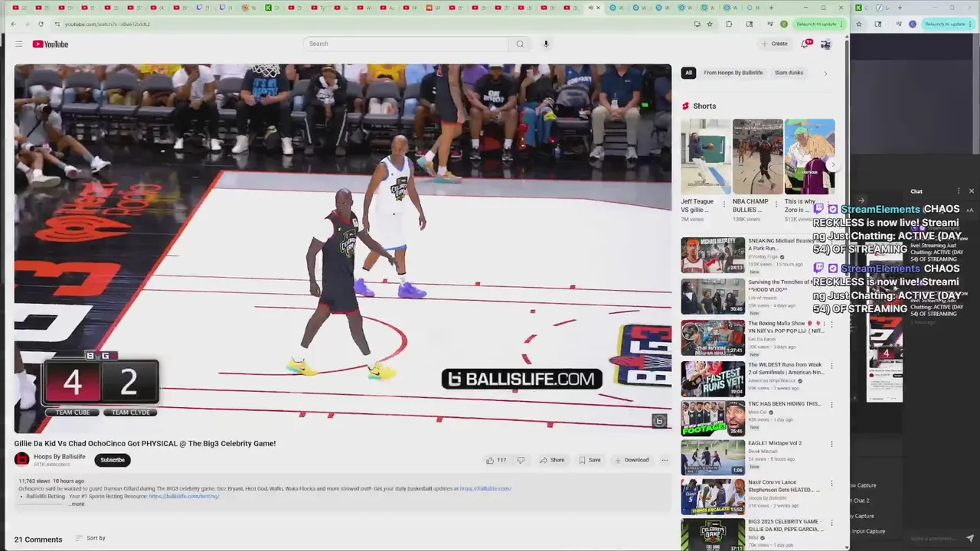Open the Surviving the Trenches HOOD VLOG video
Image resolution: width=980 pixels, height=551 pixels.
tap(713, 296)
